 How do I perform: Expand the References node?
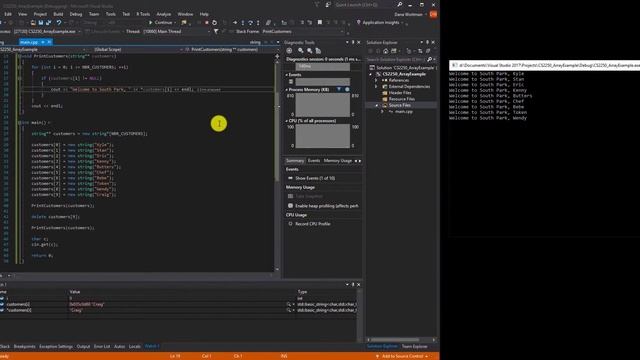point(377,80)
